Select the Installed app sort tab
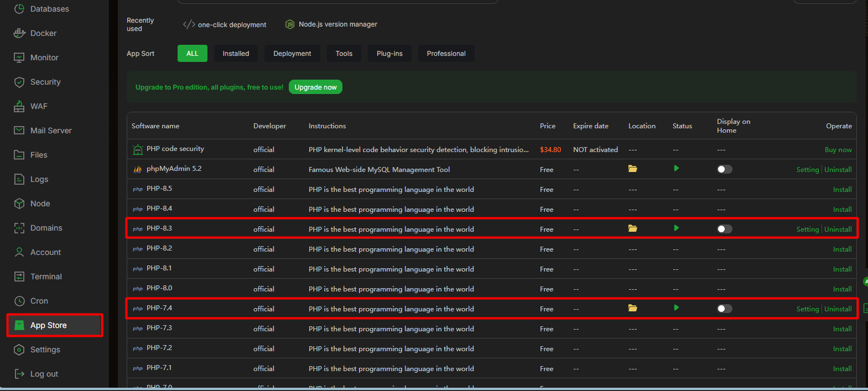Viewport: 868px width, 391px height. [236, 54]
